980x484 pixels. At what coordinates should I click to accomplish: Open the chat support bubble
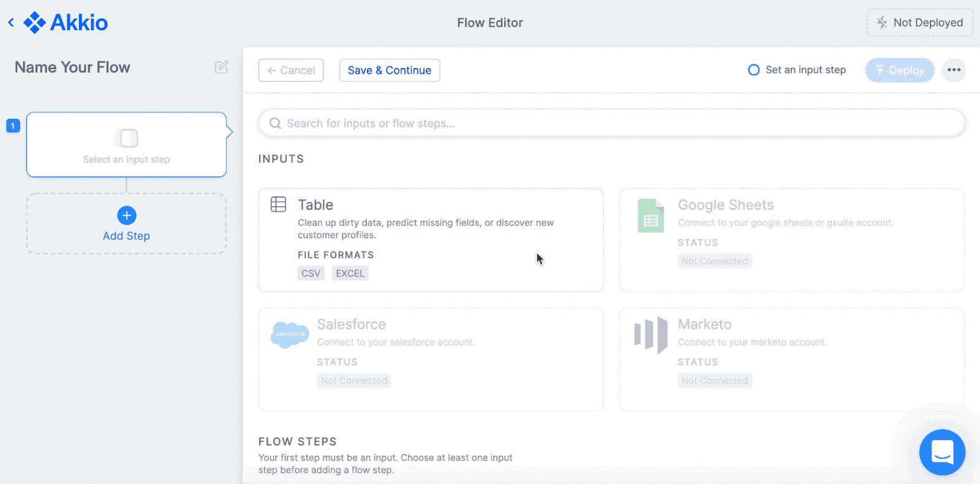(941, 452)
